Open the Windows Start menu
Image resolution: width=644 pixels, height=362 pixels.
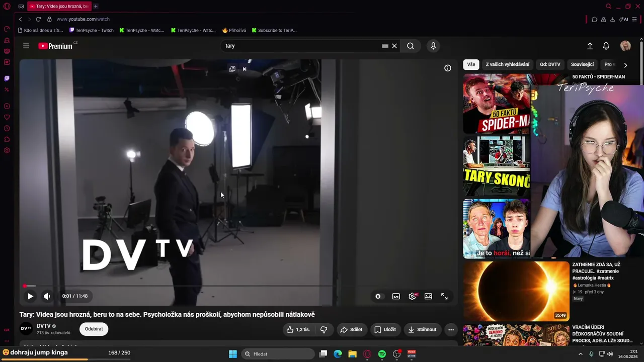coord(233,354)
